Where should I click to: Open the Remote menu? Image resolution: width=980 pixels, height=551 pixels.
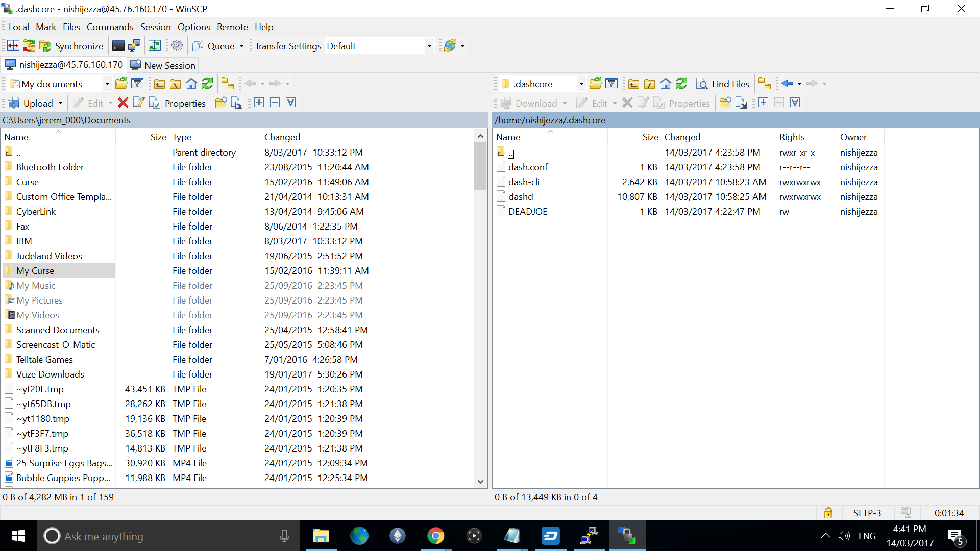(x=232, y=27)
